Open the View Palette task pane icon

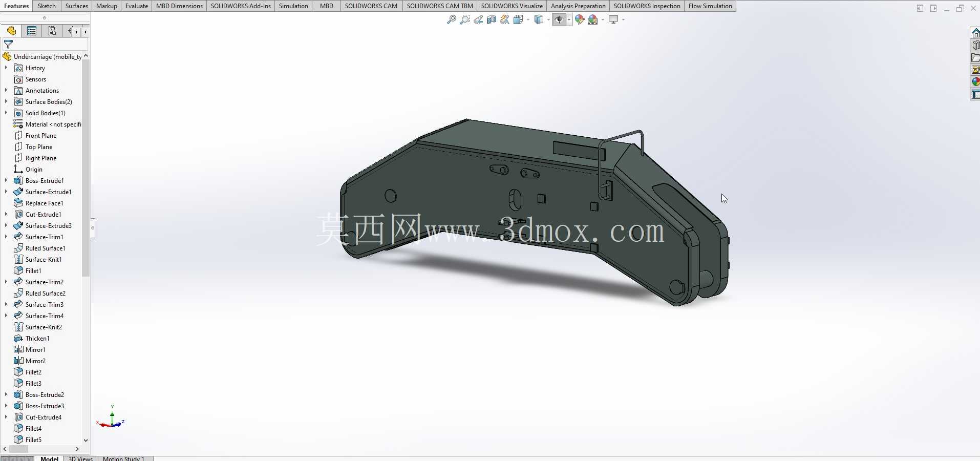(x=975, y=70)
